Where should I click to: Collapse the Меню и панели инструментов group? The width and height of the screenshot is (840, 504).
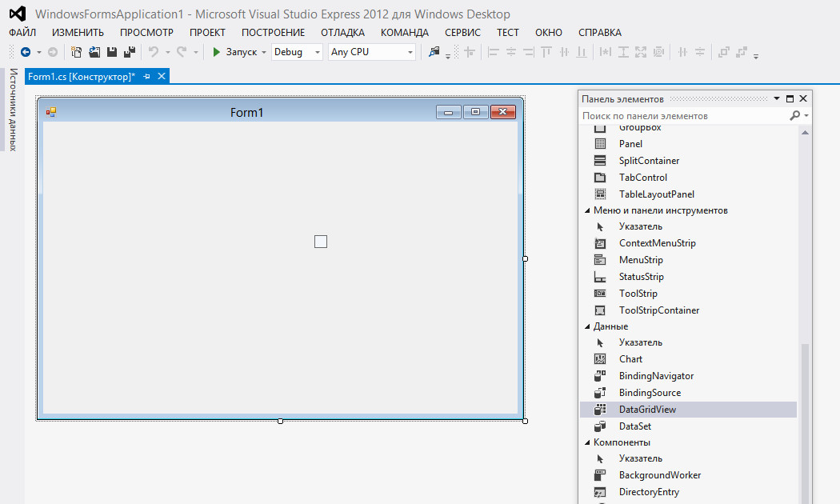(x=587, y=210)
